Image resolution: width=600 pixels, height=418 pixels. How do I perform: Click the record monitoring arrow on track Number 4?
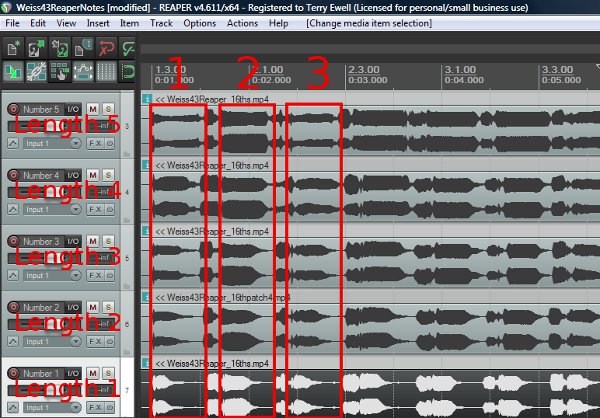(13, 209)
